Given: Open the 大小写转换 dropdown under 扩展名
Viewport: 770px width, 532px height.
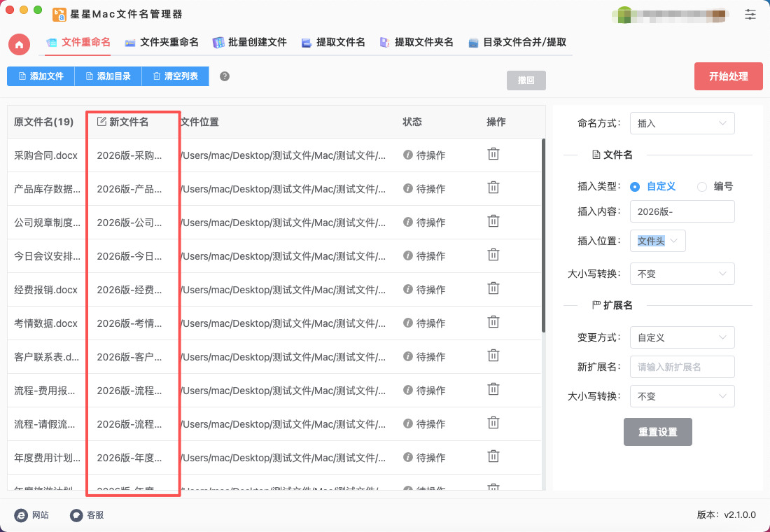Looking at the screenshot, I should [x=682, y=396].
